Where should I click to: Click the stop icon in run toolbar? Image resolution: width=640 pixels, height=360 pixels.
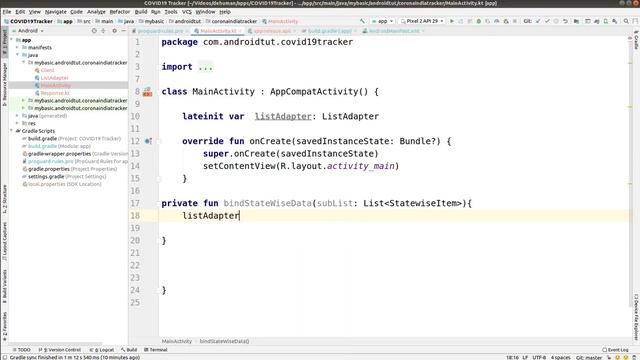click(x=515, y=21)
